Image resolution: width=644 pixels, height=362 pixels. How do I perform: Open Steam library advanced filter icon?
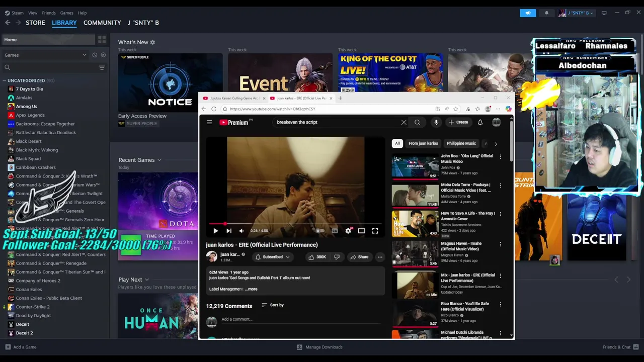click(102, 67)
